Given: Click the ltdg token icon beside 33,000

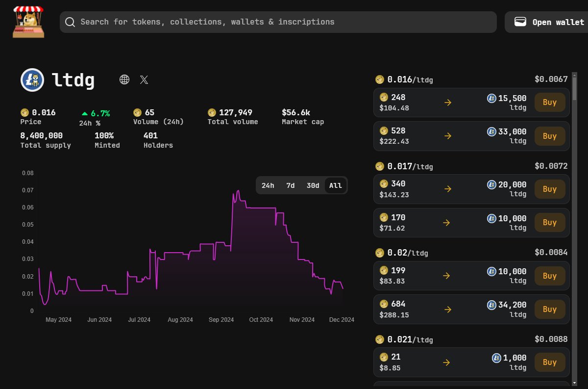Looking at the screenshot, I should [491, 131].
